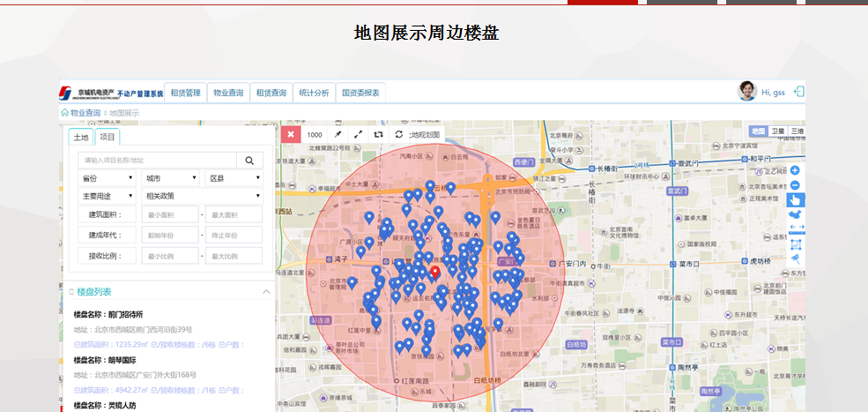Click the red close button on map toolbar
The image size is (868, 412).
pyautogui.click(x=292, y=135)
